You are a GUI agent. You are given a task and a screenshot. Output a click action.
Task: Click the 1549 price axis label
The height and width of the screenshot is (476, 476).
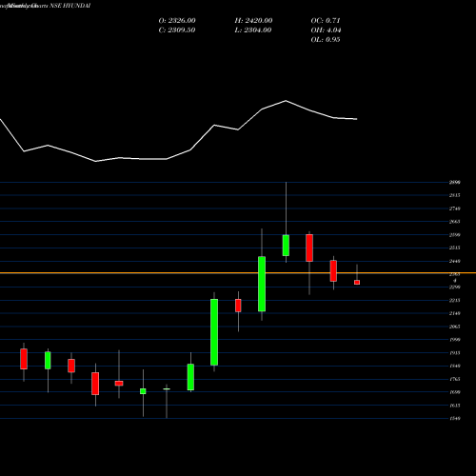tap(454, 419)
